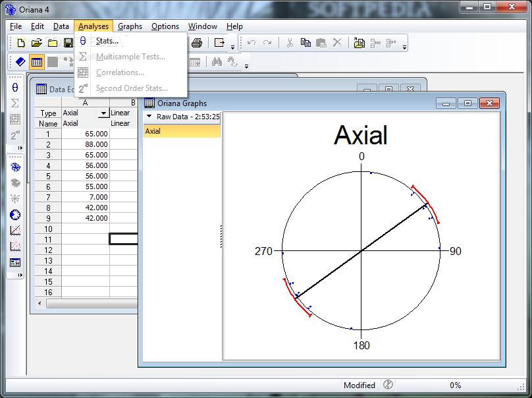Screen dimensions: 532x398
Task: Click the Find and Replace binoculars icon
Action: click(x=233, y=62)
